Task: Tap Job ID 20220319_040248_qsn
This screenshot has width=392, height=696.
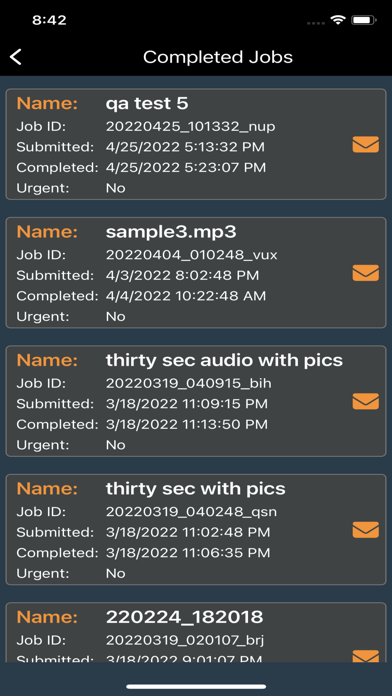Action: 191,511
